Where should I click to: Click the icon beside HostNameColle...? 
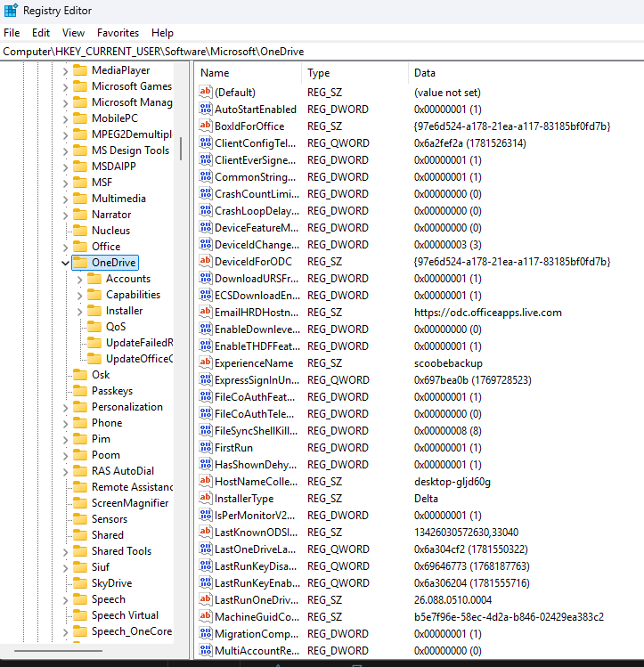(206, 481)
